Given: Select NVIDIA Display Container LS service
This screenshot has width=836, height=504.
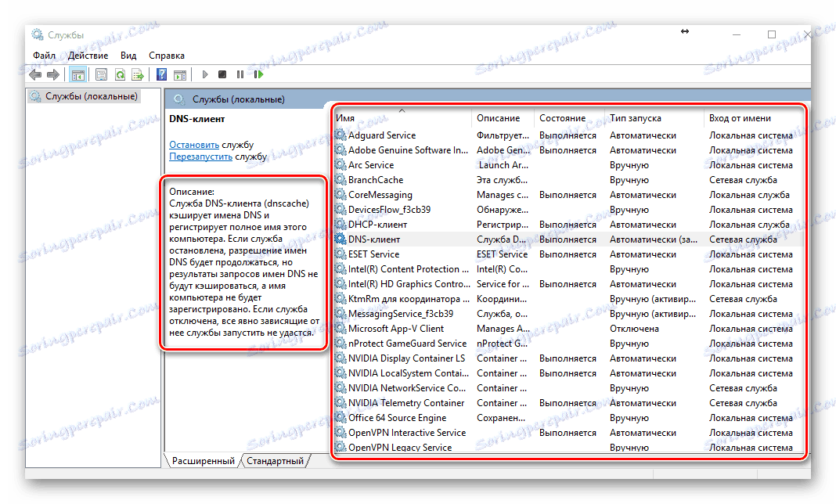Looking at the screenshot, I should [568, 358].
